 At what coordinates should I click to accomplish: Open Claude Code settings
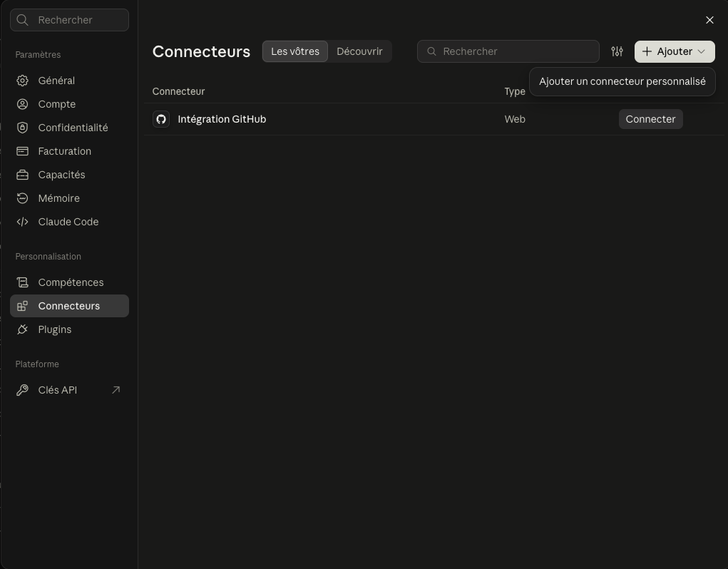[69, 222]
